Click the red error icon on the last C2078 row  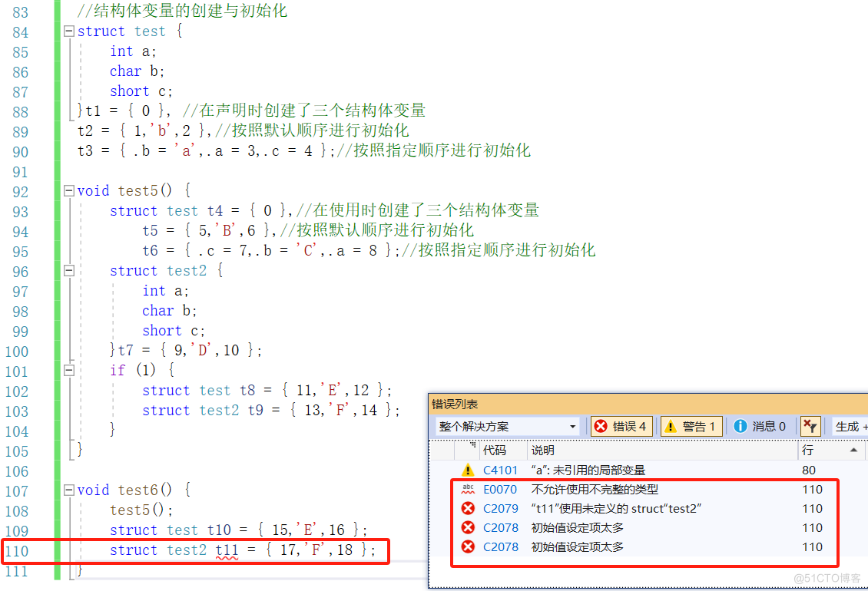coord(468,547)
